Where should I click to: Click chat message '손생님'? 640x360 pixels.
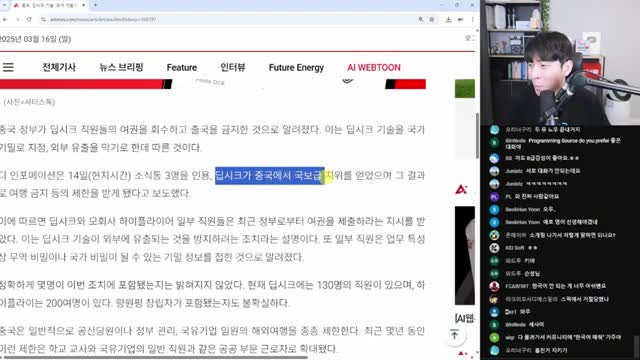[x=532, y=273]
